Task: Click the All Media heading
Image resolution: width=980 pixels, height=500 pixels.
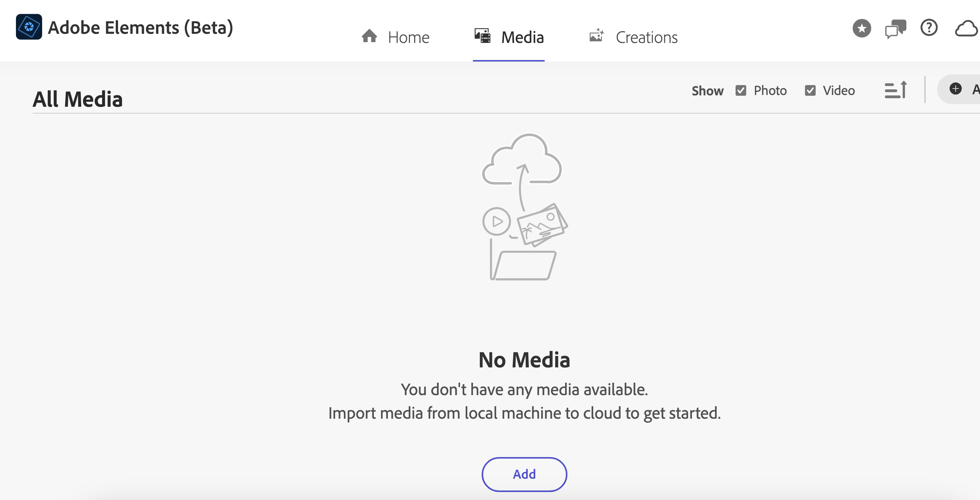Action: click(77, 99)
